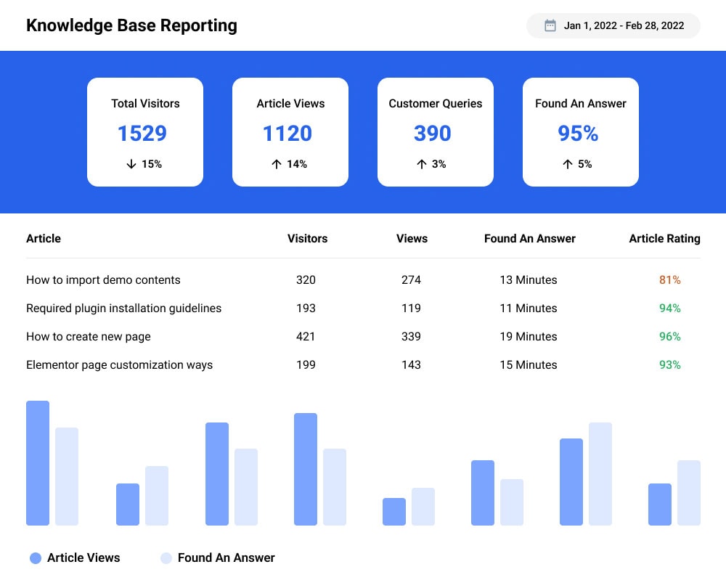Click the up arrow beside 5% in Found An Answer

[x=568, y=164]
